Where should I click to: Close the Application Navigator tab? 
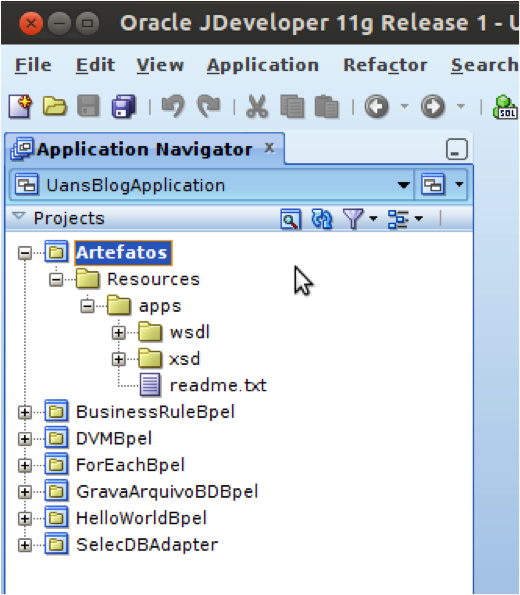[x=269, y=147]
